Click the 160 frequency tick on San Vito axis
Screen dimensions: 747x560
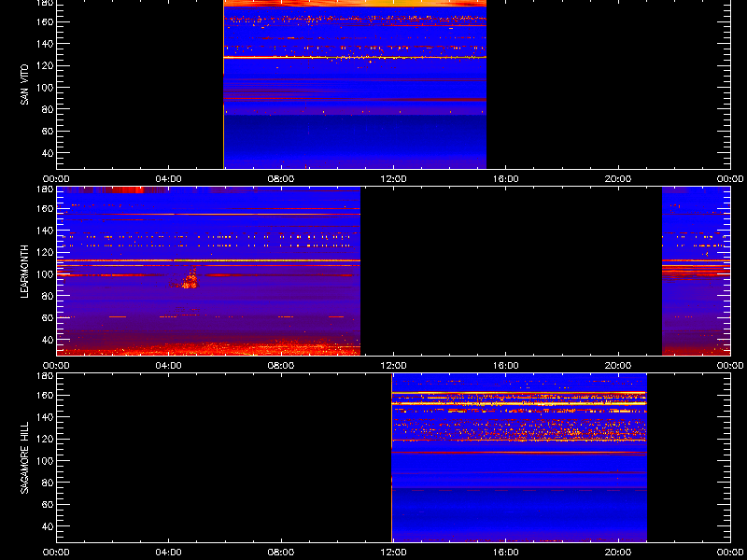[x=46, y=21]
